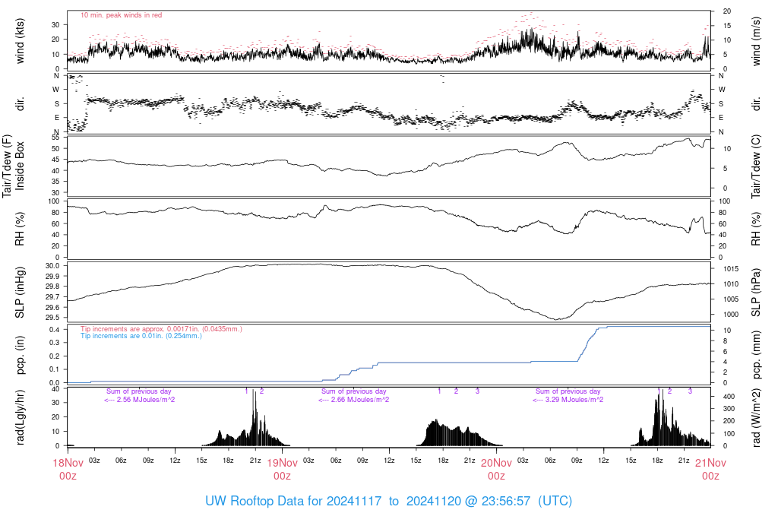Click the '2.56 MJoules/m^2' daily sum text
This screenshot has height=532, width=778.
(139, 400)
